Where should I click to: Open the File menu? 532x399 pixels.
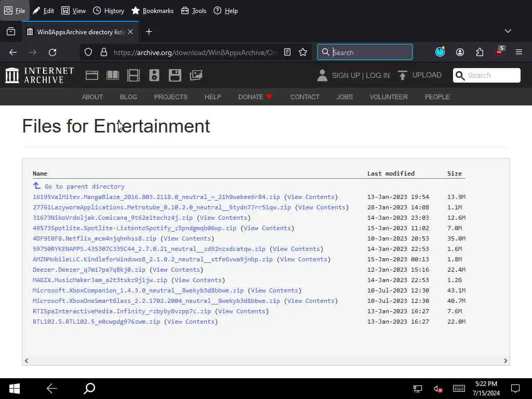point(15,10)
